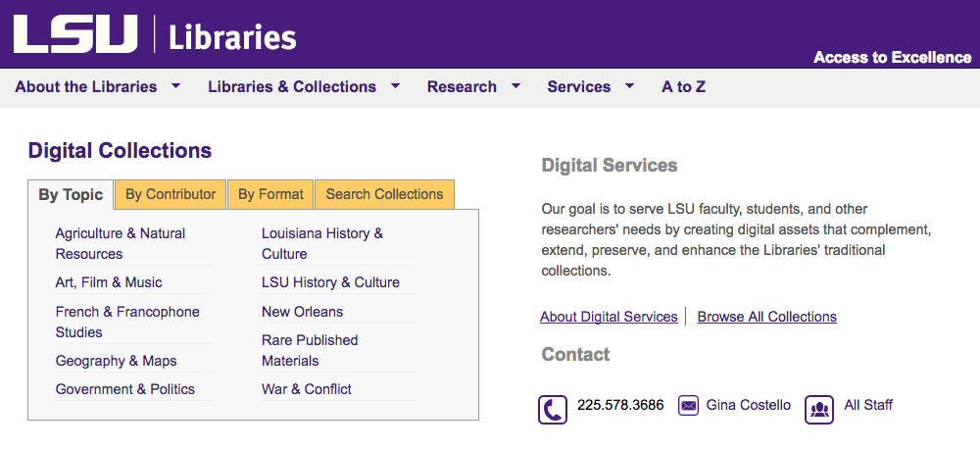Image resolution: width=980 pixels, height=451 pixels.
Task: Open the About the Libraries menu
Action: point(85,86)
